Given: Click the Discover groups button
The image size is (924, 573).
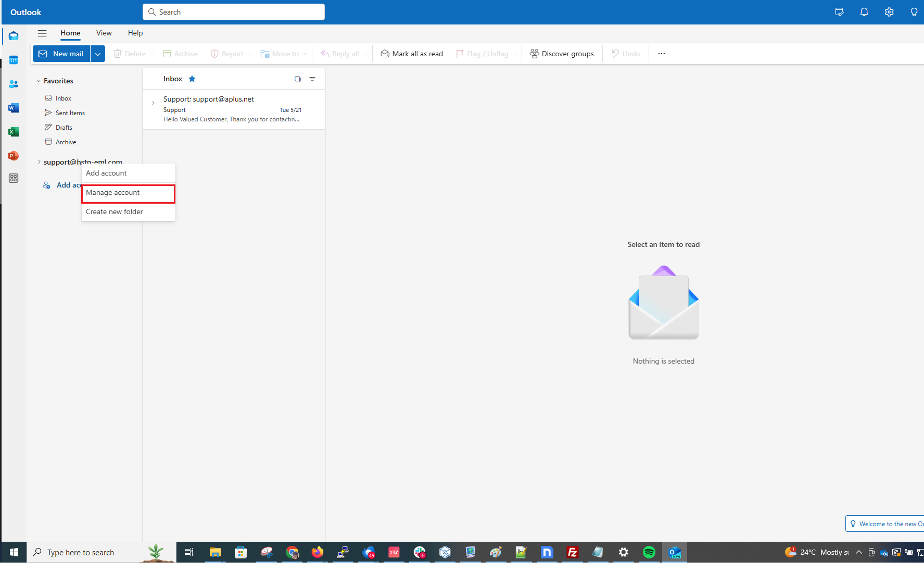Looking at the screenshot, I should click(x=562, y=54).
